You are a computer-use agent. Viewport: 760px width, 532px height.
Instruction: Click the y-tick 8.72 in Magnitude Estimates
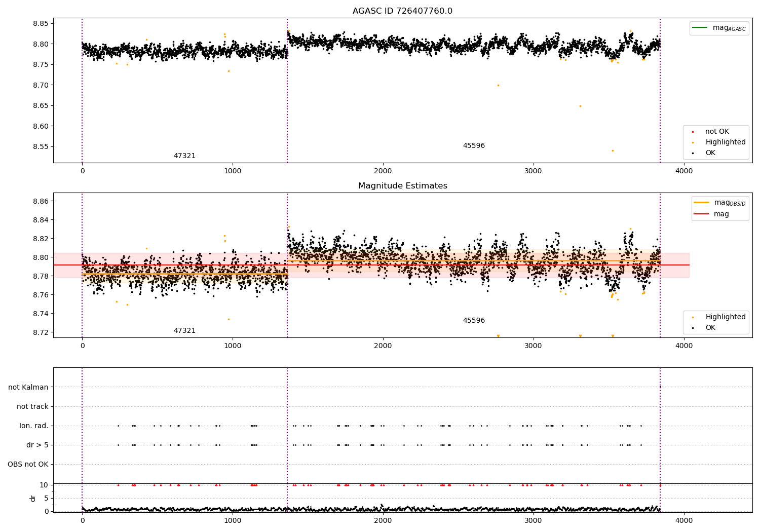[41, 332]
